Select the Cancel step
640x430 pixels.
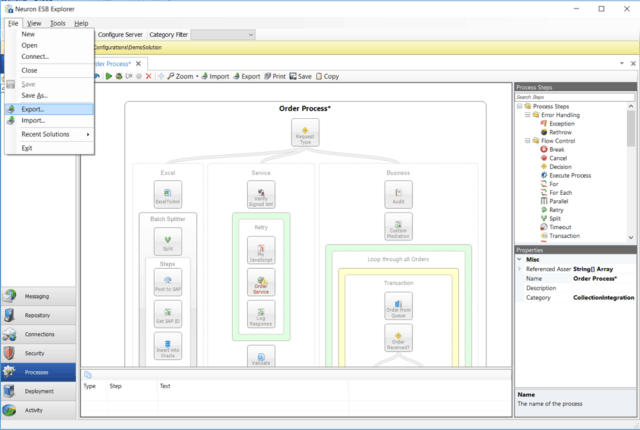(x=554, y=158)
